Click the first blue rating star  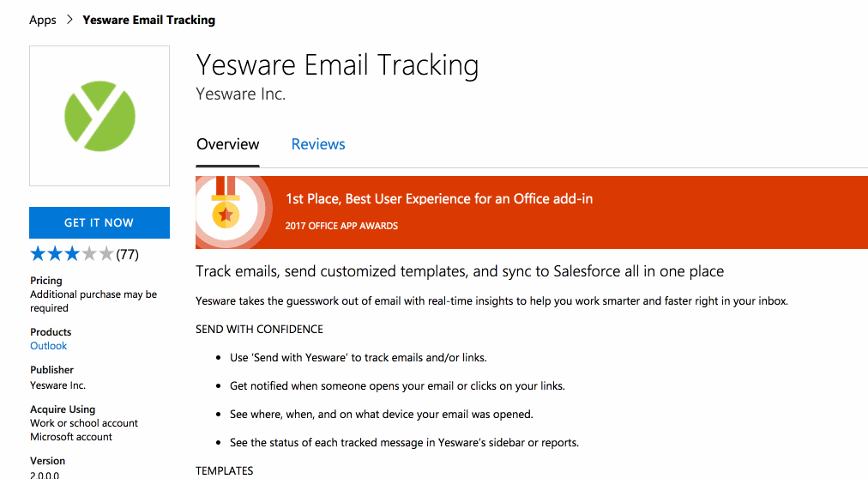[38, 254]
